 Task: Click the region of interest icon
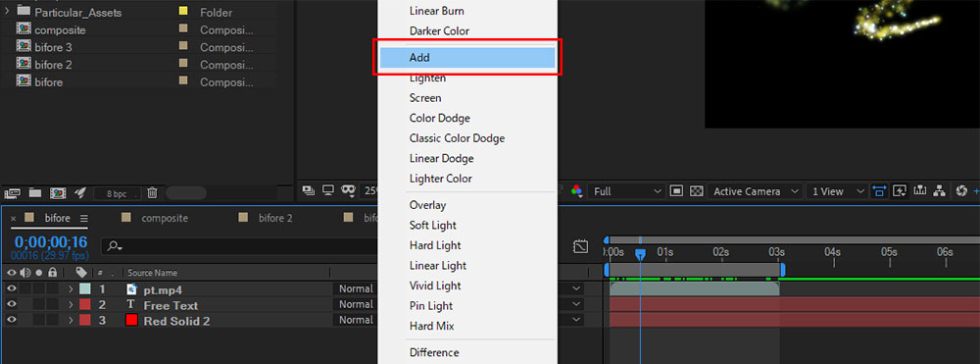click(675, 191)
